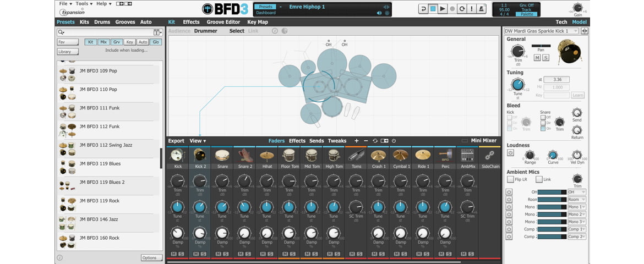Open the Library filter dropdown
644x264 pixels.
68,52
